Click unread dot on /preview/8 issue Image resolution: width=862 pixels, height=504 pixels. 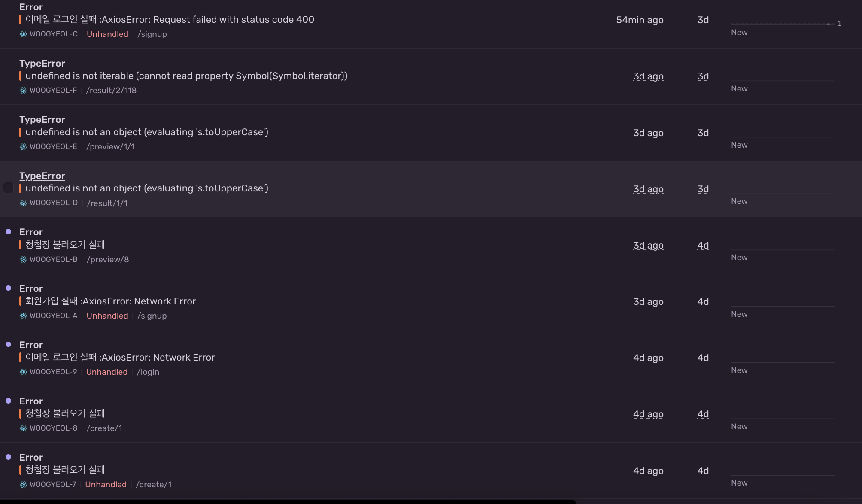8,232
